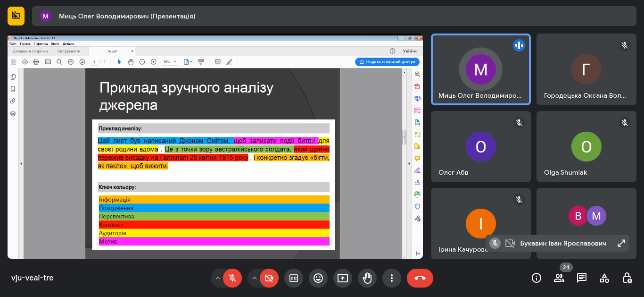Click the yellow presentation icon at top left
644x297 pixels.
[16, 16]
